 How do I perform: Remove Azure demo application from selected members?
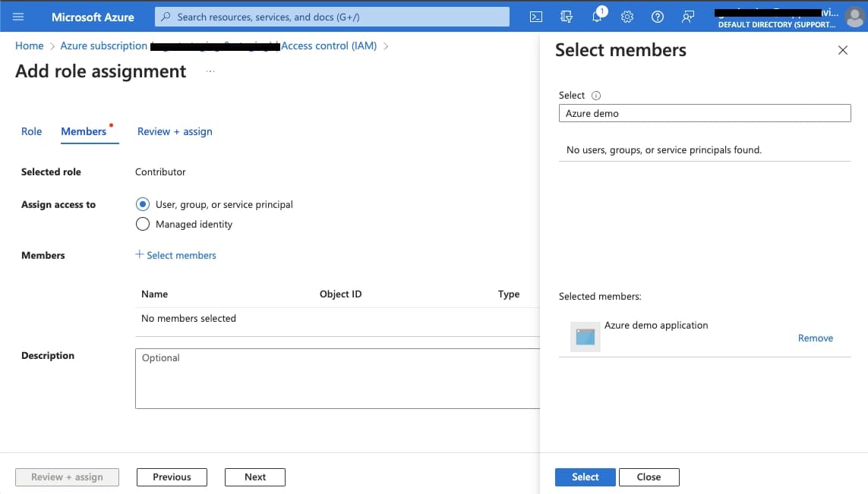click(x=815, y=338)
